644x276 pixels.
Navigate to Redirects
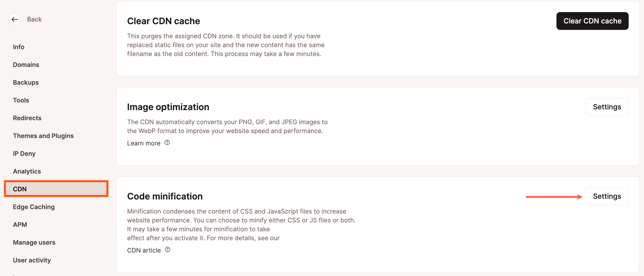(x=27, y=118)
